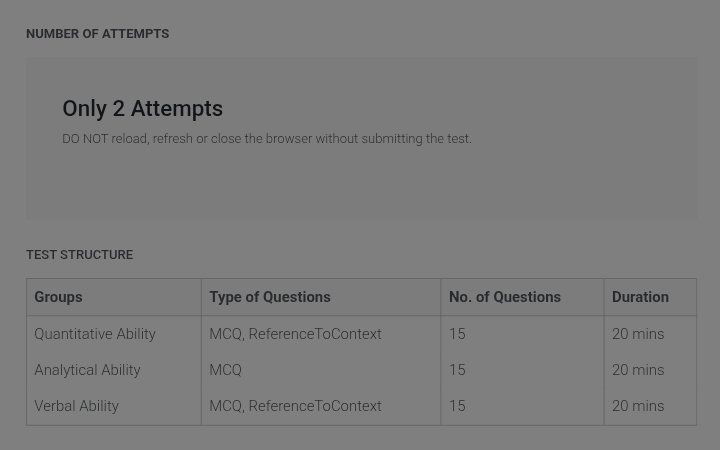The image size is (720, 450).
Task: Click the No. of Questions column header
Action: click(505, 297)
